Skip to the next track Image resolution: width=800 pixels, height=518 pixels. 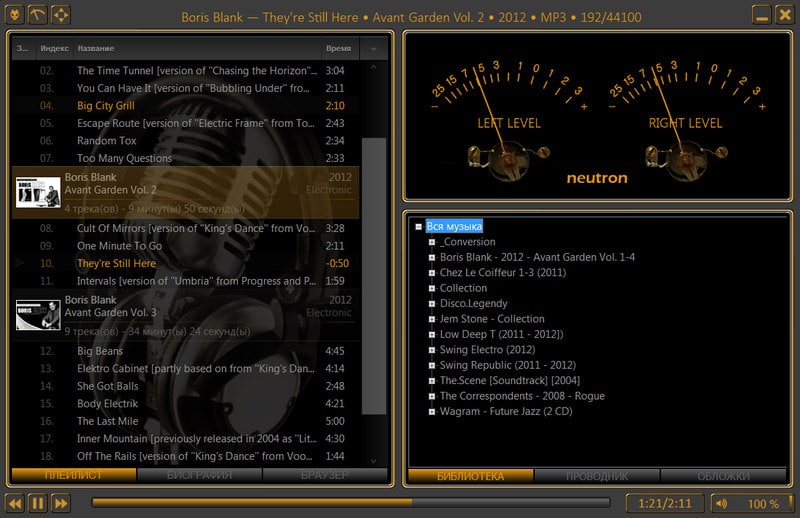[61, 504]
